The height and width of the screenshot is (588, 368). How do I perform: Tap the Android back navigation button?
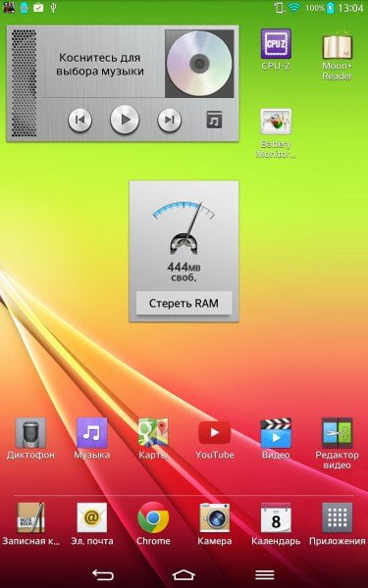coord(102,574)
